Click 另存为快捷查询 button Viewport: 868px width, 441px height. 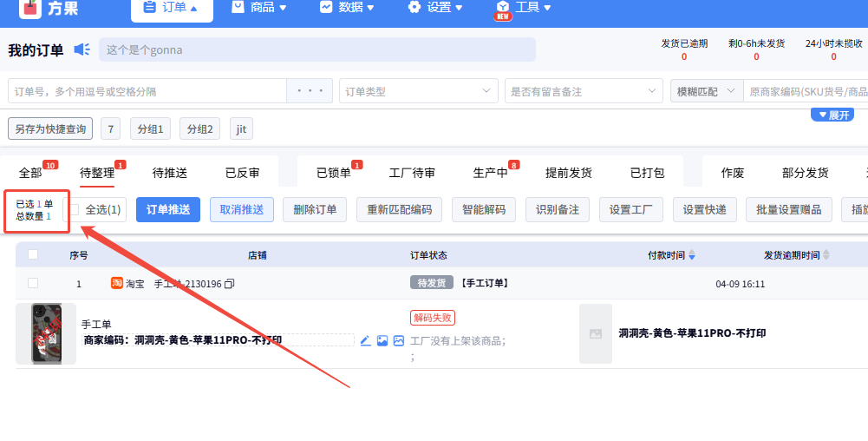[x=50, y=128]
